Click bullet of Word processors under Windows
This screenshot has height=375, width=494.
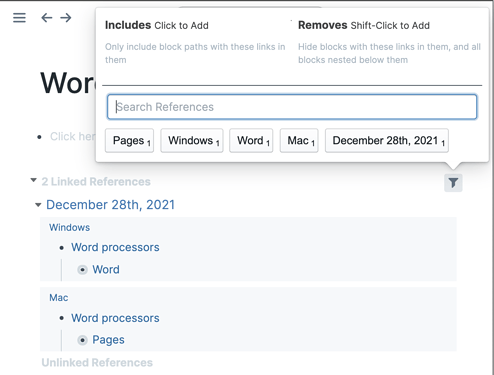click(x=62, y=248)
